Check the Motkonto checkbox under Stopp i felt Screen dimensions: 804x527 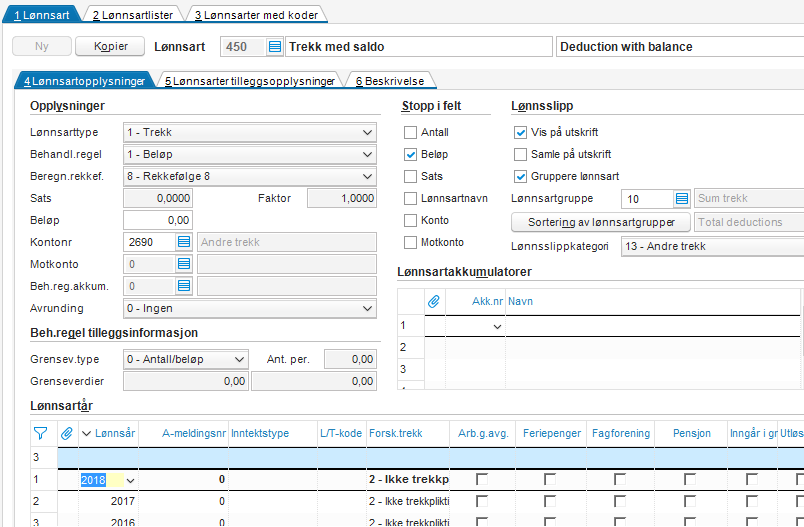click(x=410, y=242)
